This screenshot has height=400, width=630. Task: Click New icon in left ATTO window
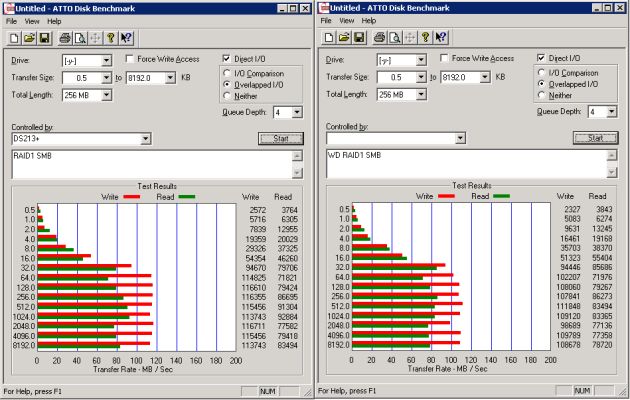pyautogui.click(x=14, y=38)
